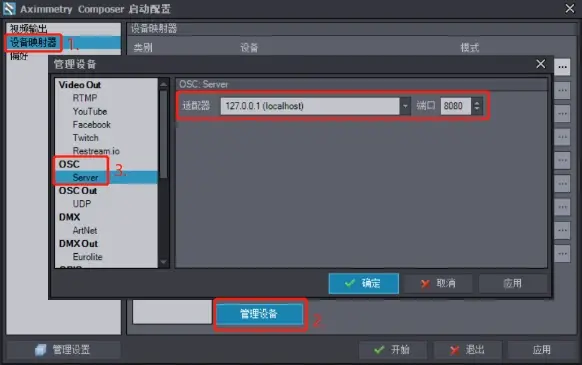The height and width of the screenshot is (365, 582).
Task: Select the OSC category header
Action: [69, 164]
